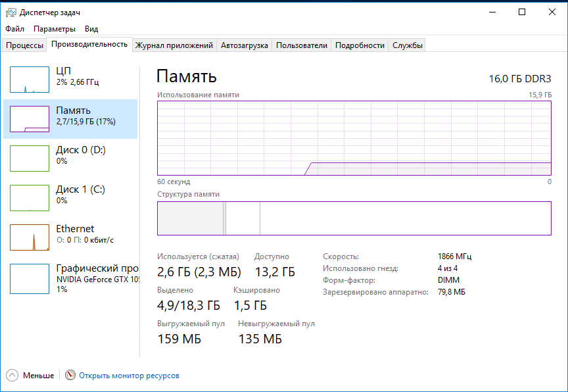Switch to the Пользователи tab
This screenshot has height=392, width=568.
[302, 45]
